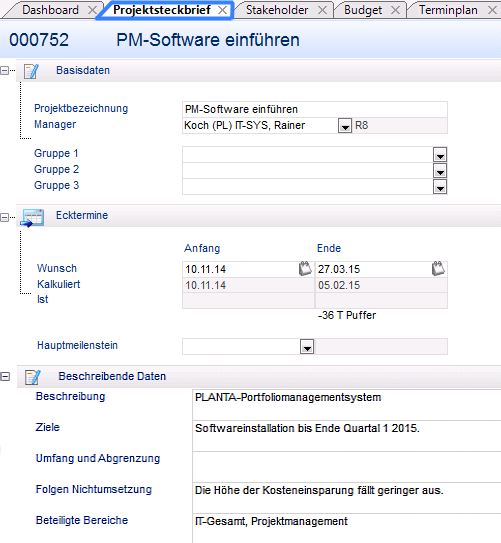Click the empty Ist Anfang field
The width and height of the screenshot is (501, 543).
coord(248,301)
